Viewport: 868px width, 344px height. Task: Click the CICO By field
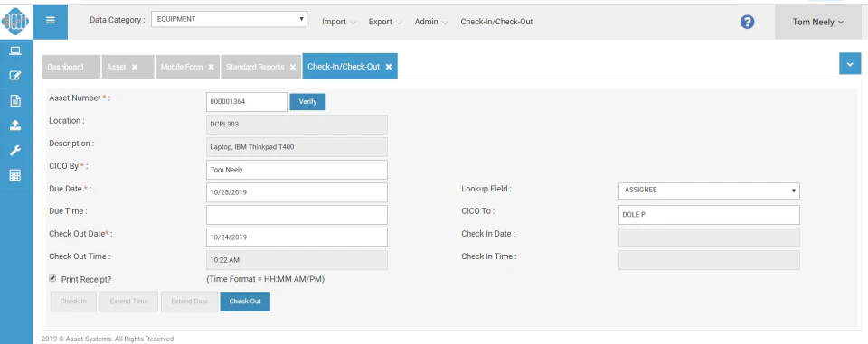[297, 170]
